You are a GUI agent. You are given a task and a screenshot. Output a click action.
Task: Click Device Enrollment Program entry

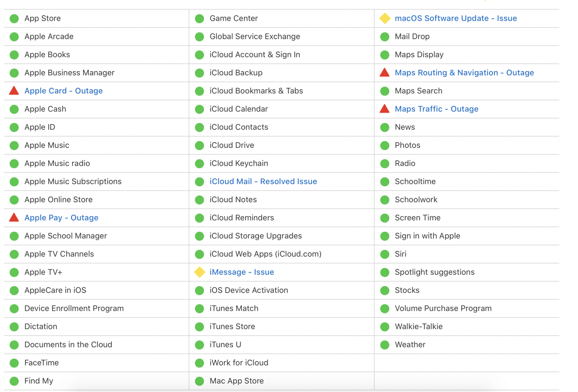(x=74, y=308)
